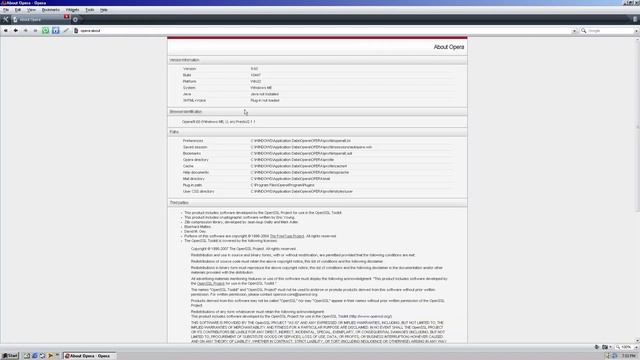Click the magnifier icon in the search box
This screenshot has height=360, width=640.
point(584,31)
